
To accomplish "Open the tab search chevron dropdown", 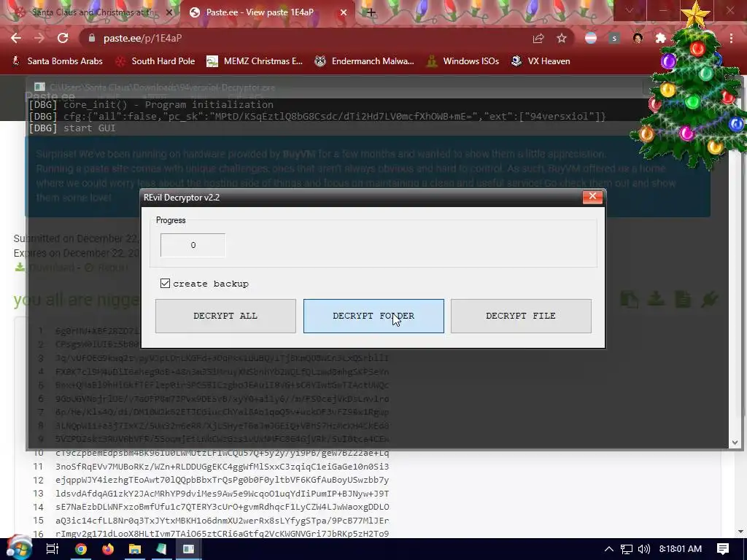I will click(x=630, y=10).
